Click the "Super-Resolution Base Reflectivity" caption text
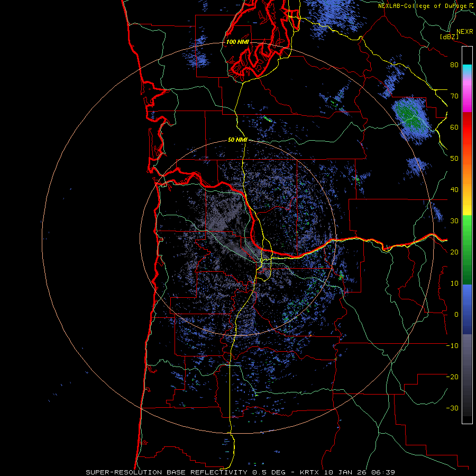Screen dimensions: 476x476 [167, 472]
